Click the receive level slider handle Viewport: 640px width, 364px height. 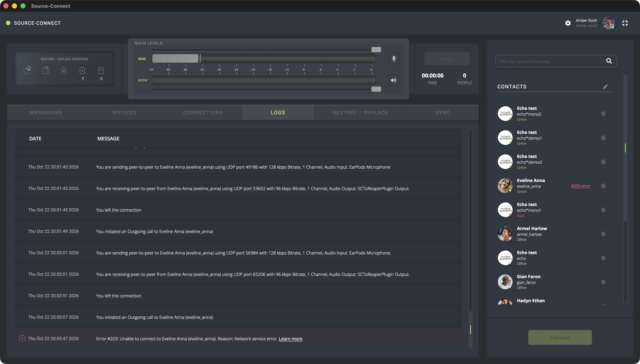tap(376, 89)
